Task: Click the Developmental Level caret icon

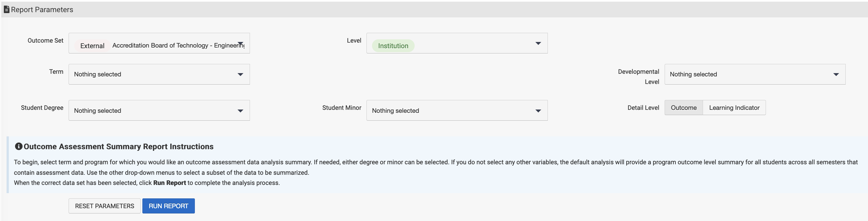Action: (836, 74)
